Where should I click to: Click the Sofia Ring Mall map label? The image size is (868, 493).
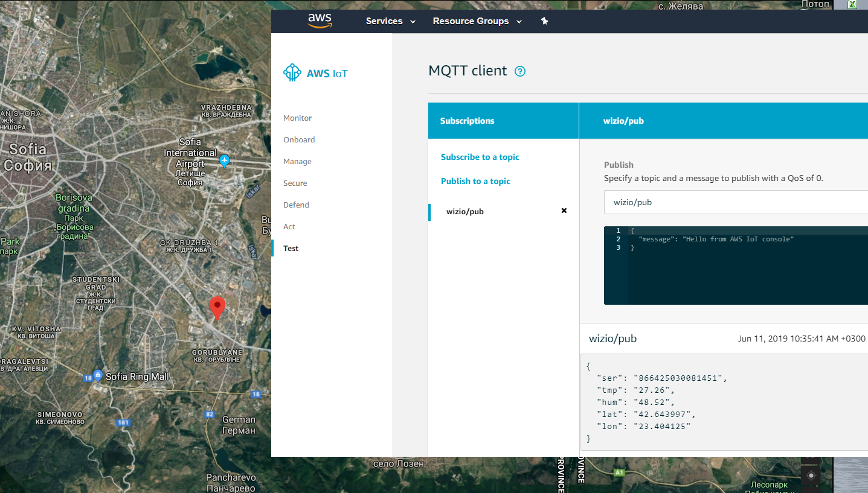137,377
